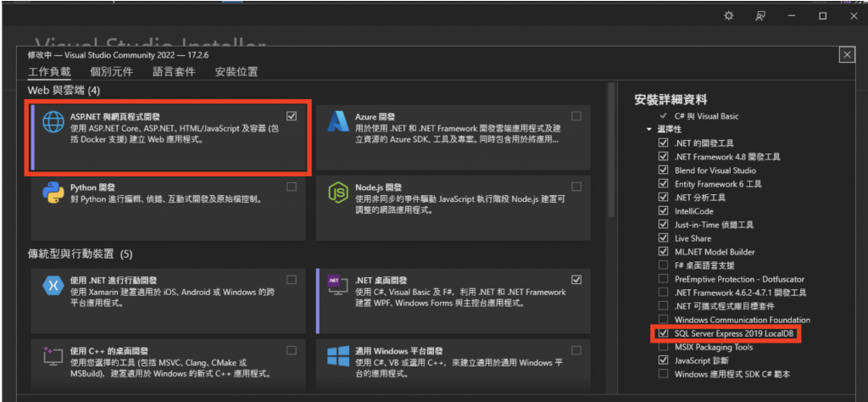Click the C# and Visual Basic entry

pyautogui.click(x=706, y=116)
